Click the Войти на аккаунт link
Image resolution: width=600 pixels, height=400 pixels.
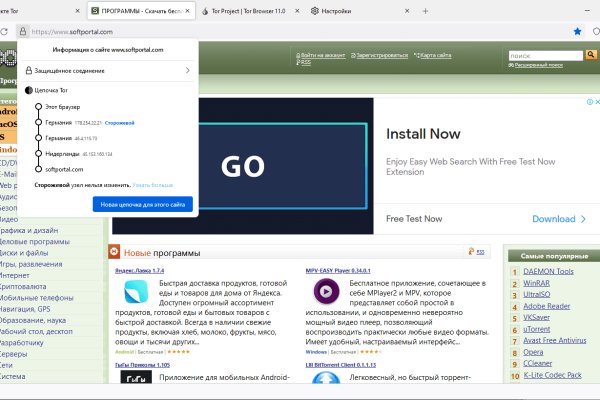[323, 54]
